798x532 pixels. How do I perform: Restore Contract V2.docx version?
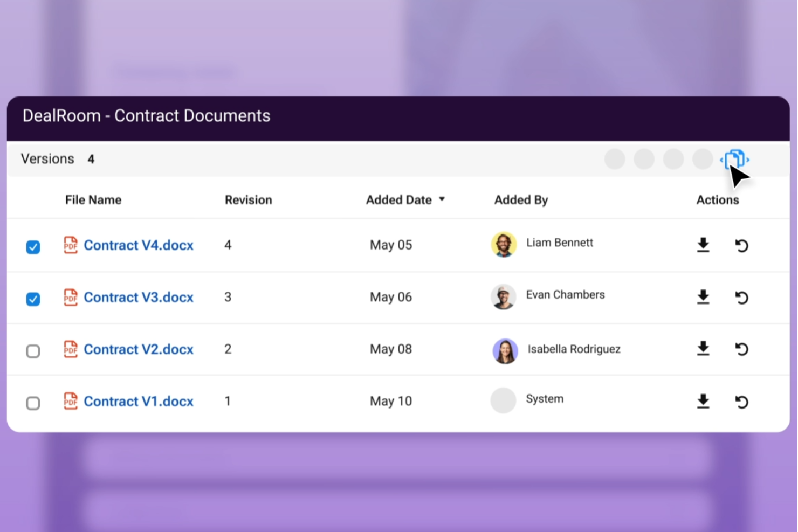pyautogui.click(x=742, y=349)
